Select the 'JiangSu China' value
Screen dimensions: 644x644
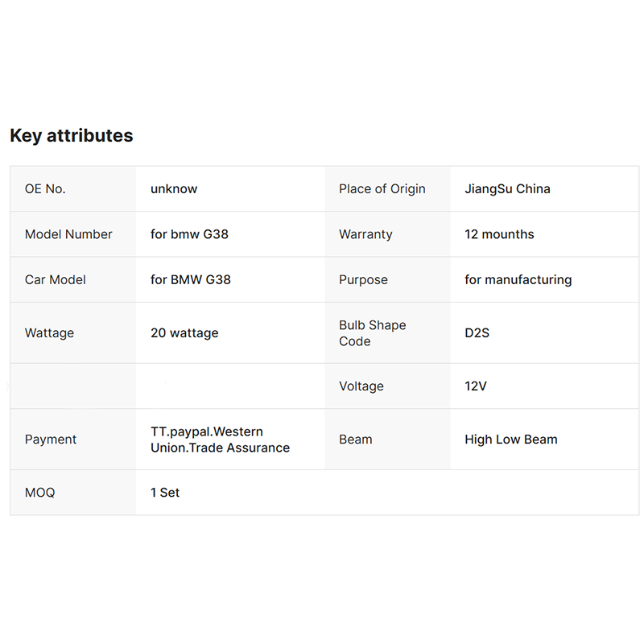point(507,189)
